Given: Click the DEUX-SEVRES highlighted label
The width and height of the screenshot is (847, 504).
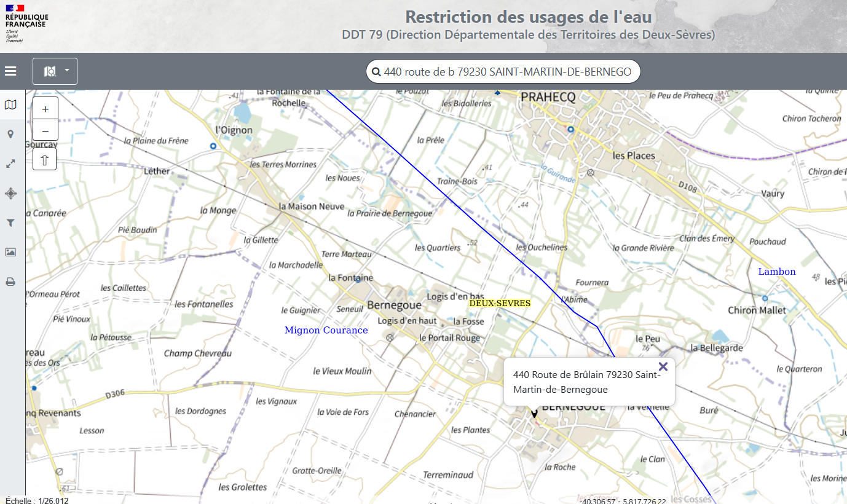Looking at the screenshot, I should point(499,303).
